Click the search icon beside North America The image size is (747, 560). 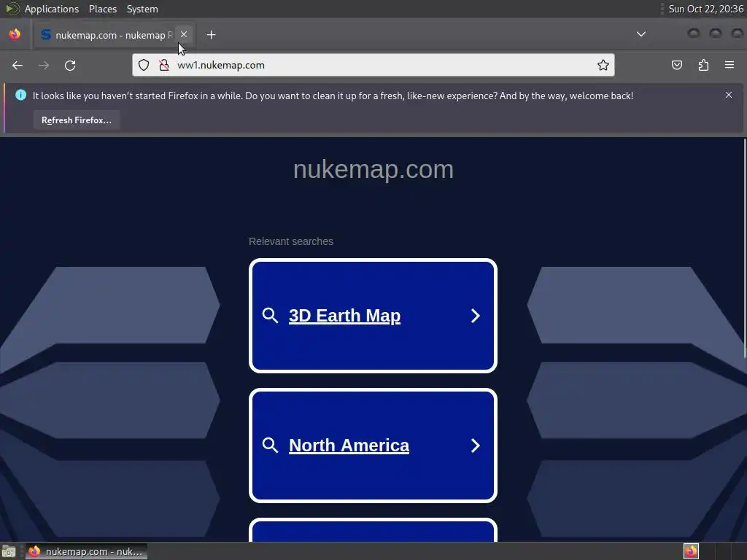click(270, 446)
